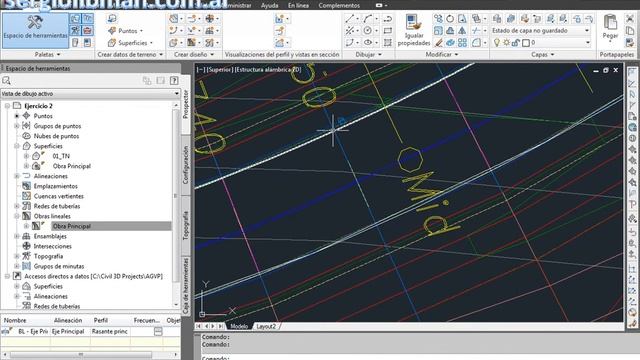This screenshot has width=640, height=360.
Task: Select the Line draw tool
Action: [349, 19]
